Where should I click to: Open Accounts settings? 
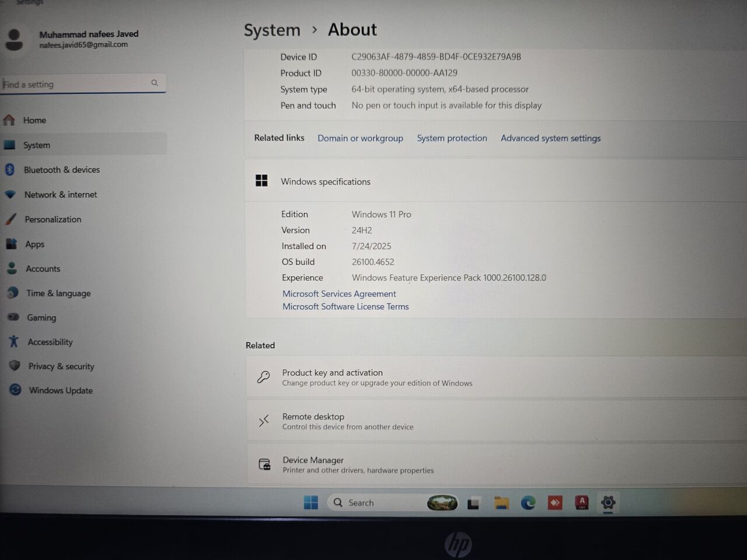click(43, 269)
